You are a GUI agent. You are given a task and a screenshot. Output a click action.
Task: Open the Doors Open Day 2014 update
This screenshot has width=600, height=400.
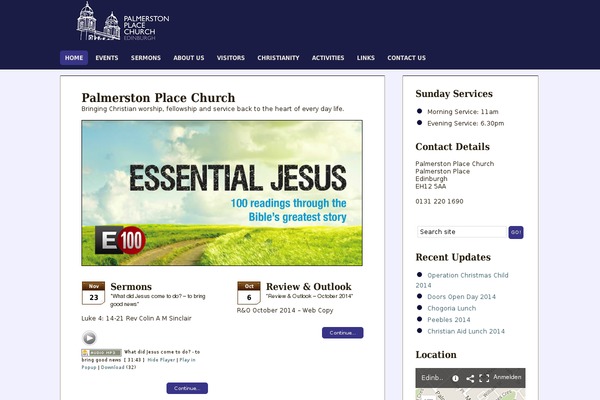pyautogui.click(x=461, y=297)
